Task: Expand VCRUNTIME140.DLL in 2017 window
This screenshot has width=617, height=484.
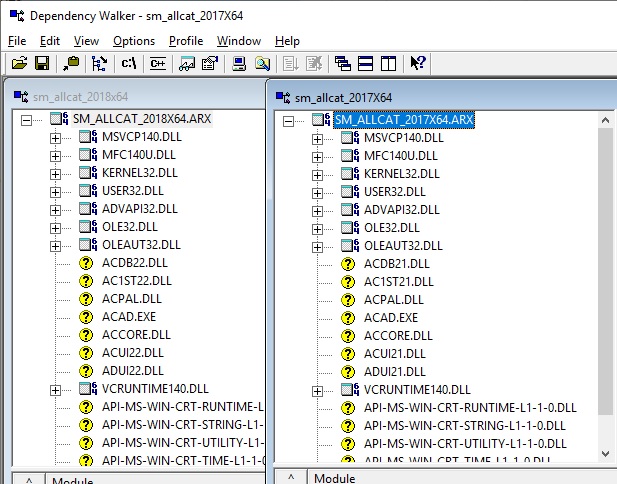Action: pos(318,392)
